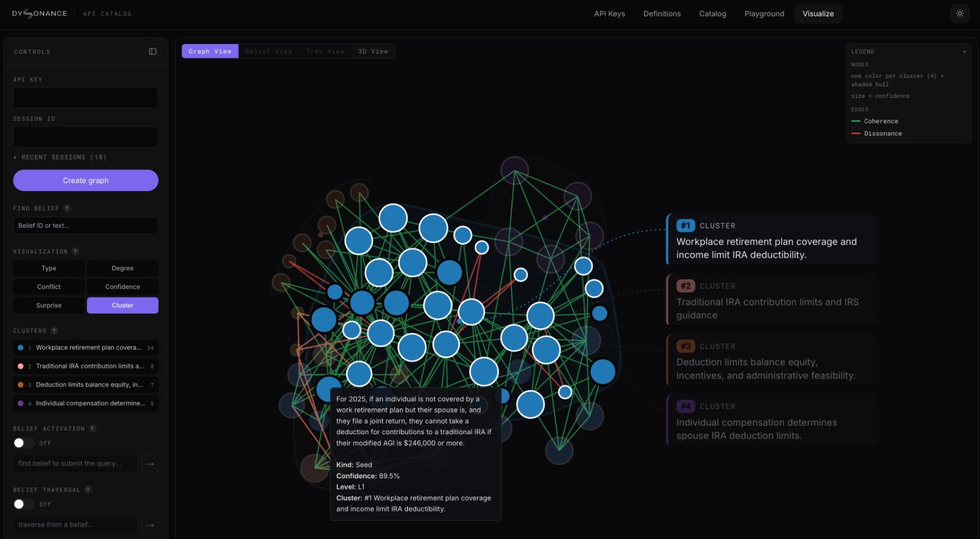Select Surprise visualization mode

tap(49, 306)
